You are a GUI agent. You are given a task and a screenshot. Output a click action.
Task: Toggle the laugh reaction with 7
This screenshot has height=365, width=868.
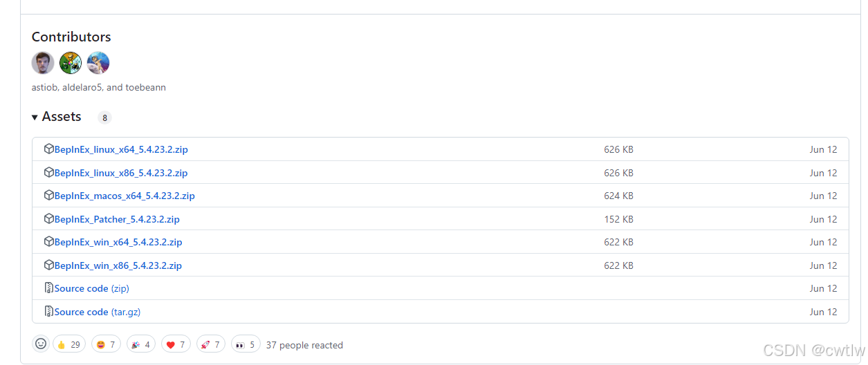(106, 344)
